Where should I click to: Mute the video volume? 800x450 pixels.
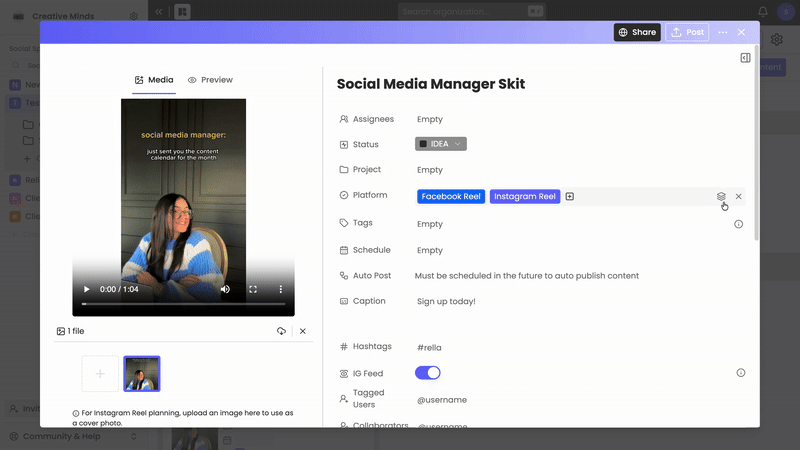click(225, 289)
